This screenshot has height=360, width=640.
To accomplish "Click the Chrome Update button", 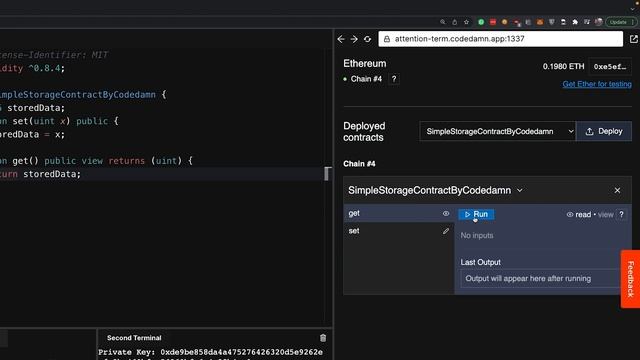I will (x=621, y=22).
